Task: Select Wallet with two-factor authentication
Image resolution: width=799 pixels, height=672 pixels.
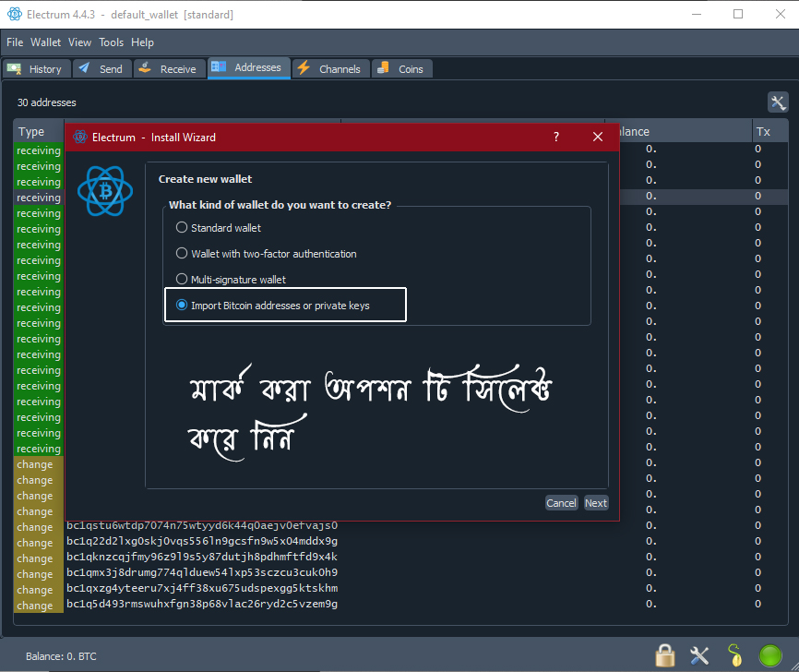Action: (266, 254)
